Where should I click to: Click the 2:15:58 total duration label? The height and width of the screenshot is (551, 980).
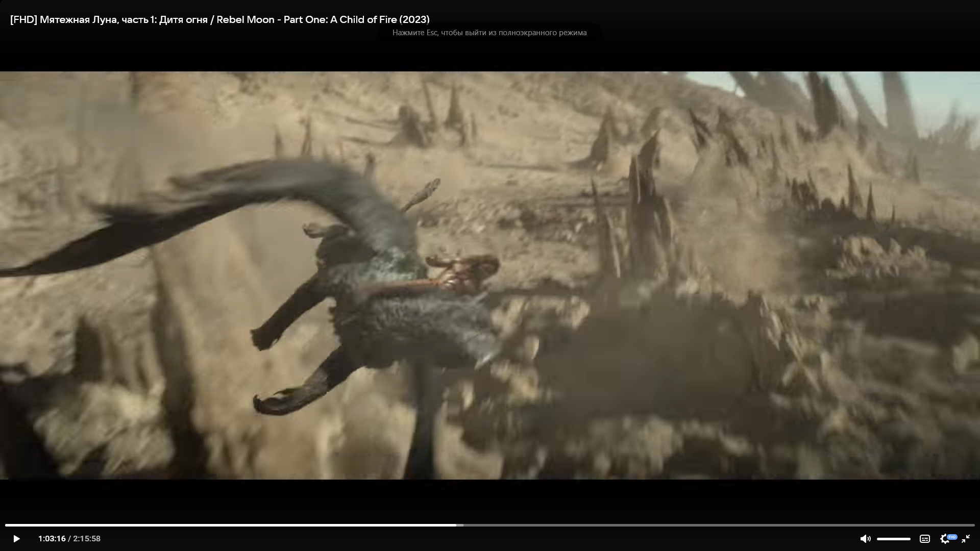click(x=87, y=539)
